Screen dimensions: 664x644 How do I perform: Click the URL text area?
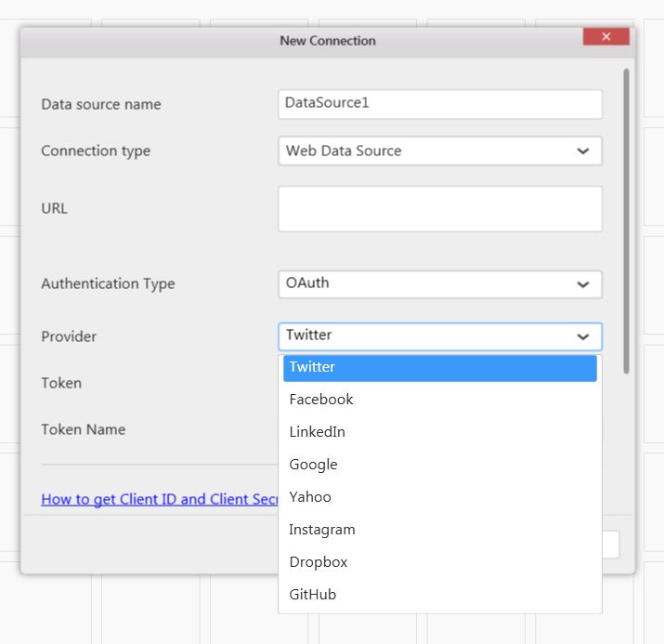440,209
